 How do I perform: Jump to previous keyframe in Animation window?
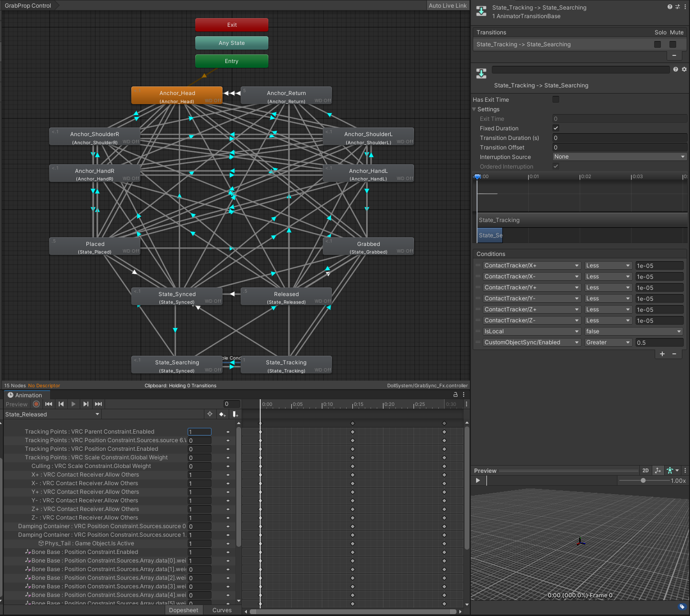(x=61, y=404)
